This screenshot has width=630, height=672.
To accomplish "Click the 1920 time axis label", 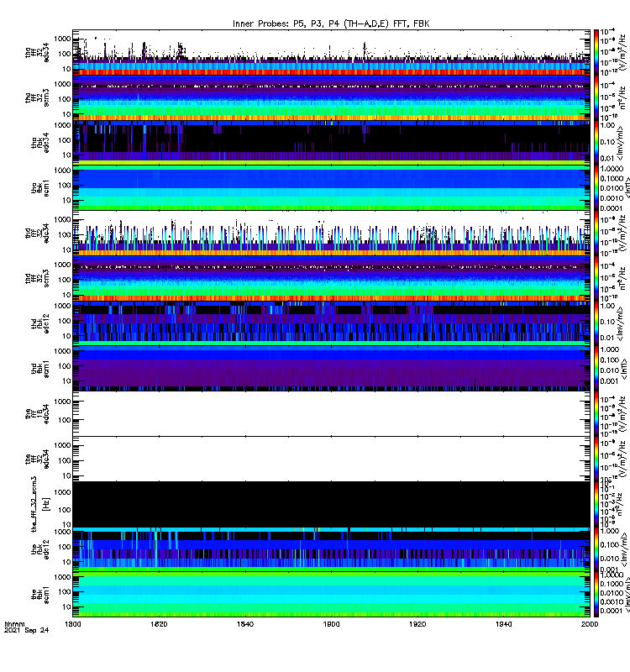I will pyautogui.click(x=417, y=624).
